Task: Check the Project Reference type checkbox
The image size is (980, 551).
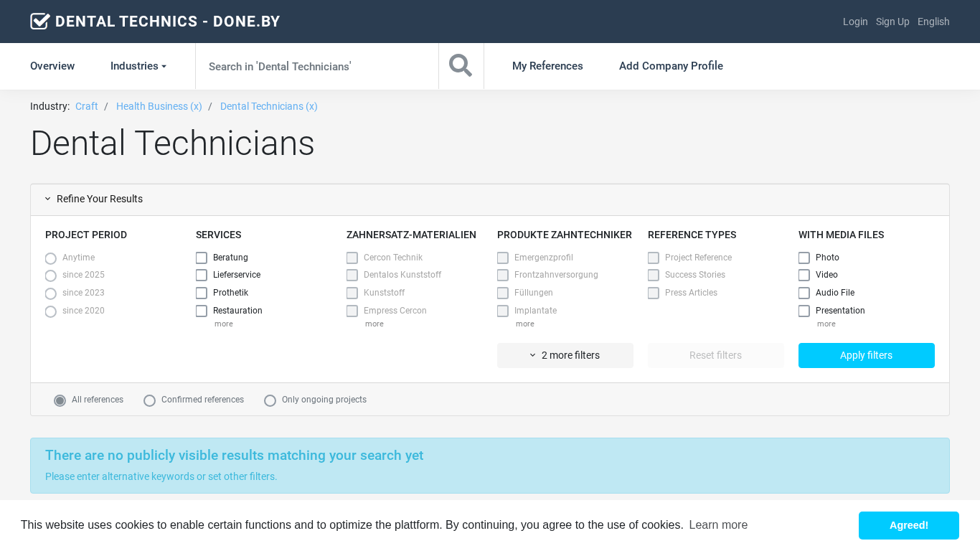Action: point(654,258)
